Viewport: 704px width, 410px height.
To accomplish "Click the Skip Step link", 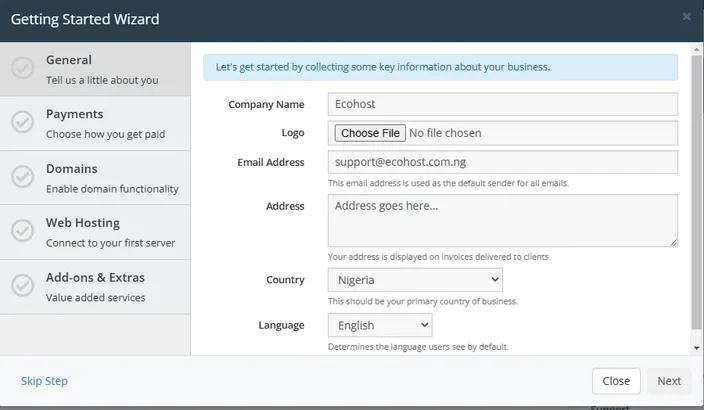I will point(44,381).
